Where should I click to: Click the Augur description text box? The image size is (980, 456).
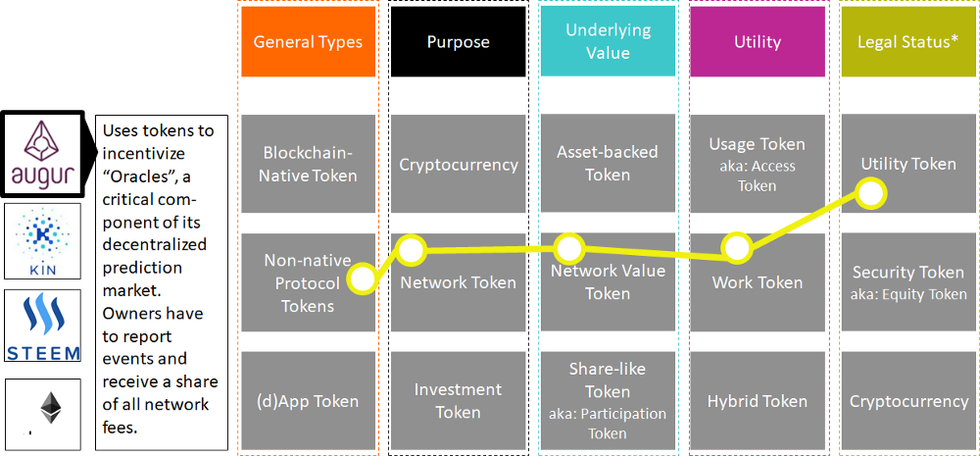pos(161,282)
